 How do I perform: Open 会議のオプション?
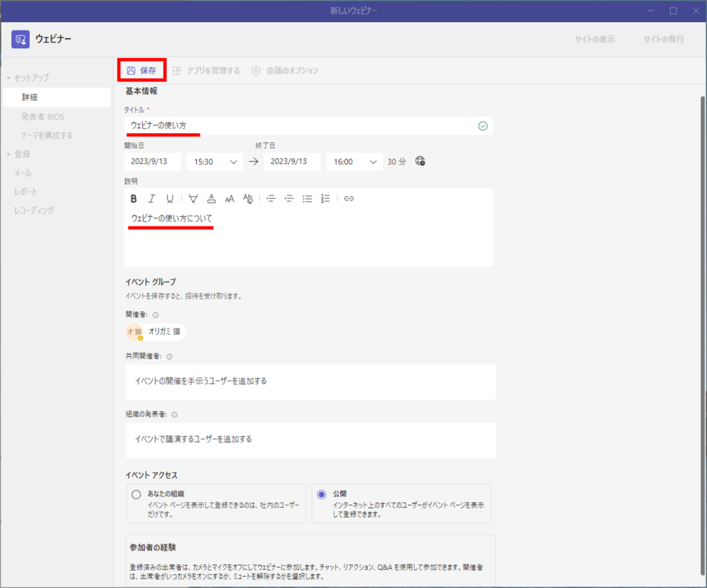pyautogui.click(x=285, y=70)
